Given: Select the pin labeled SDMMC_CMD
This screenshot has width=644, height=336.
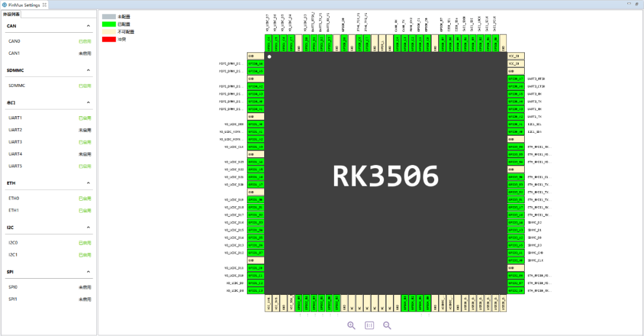Looking at the screenshot, I should pos(516,253).
